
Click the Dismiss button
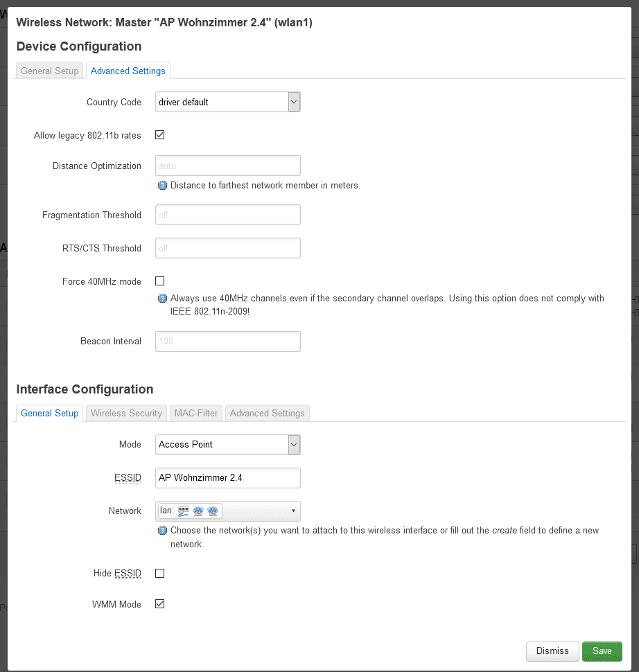click(552, 651)
